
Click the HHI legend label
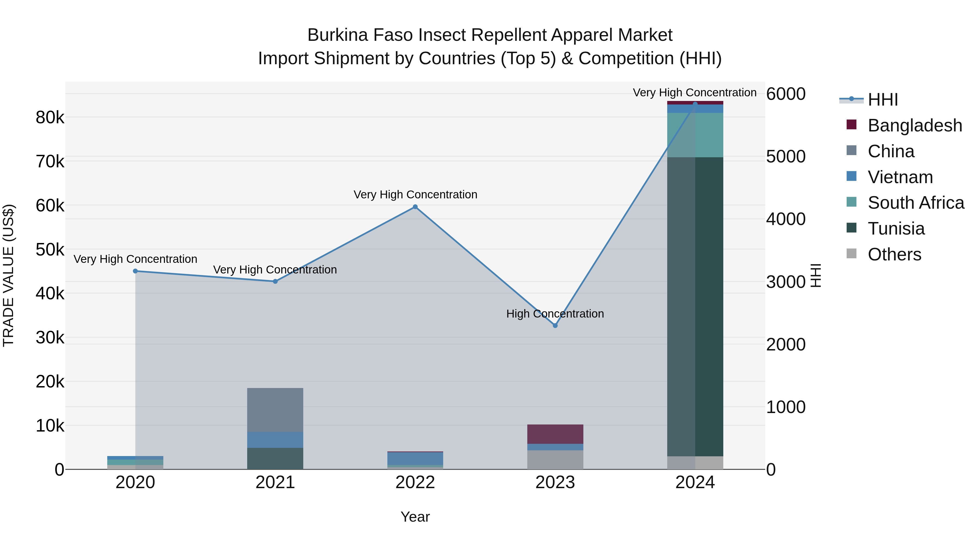(883, 100)
